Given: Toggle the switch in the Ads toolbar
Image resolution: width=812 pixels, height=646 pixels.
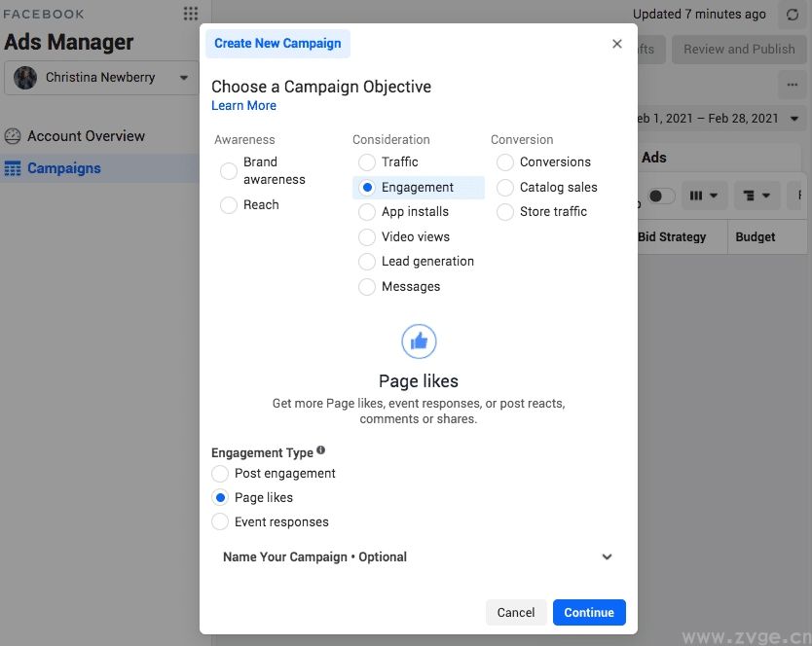Looking at the screenshot, I should [660, 196].
